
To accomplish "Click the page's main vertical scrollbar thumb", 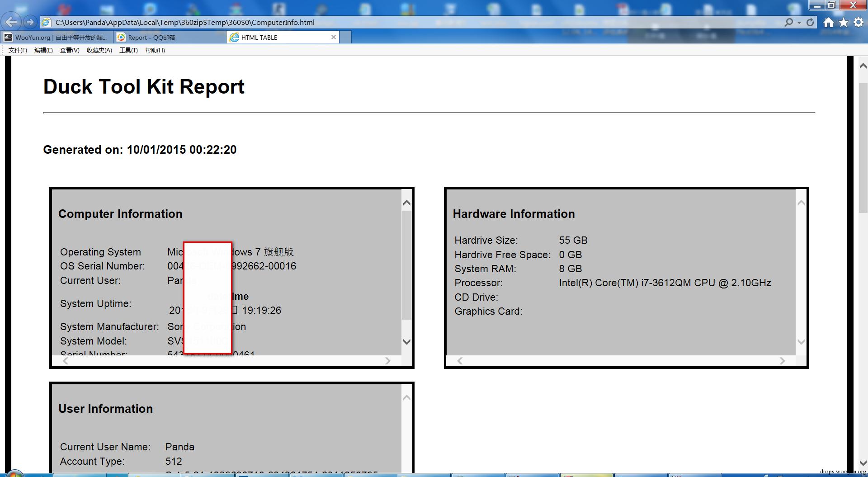I will click(x=863, y=148).
